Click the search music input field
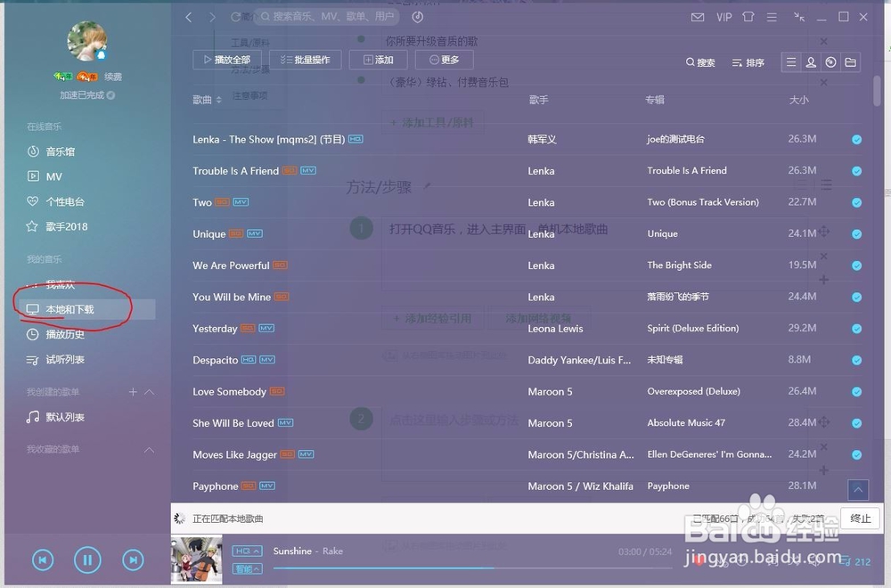This screenshot has height=588, width=891. [327, 16]
